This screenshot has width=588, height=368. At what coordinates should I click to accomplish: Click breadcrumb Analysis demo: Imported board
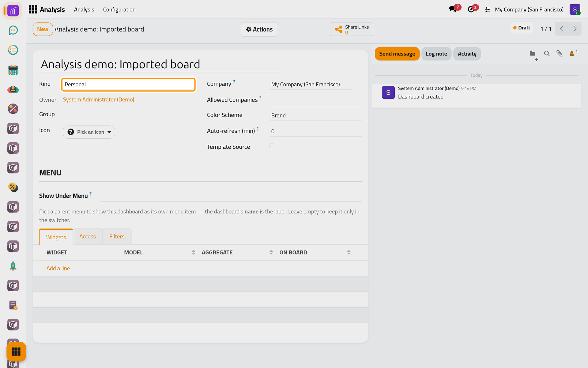tap(99, 29)
